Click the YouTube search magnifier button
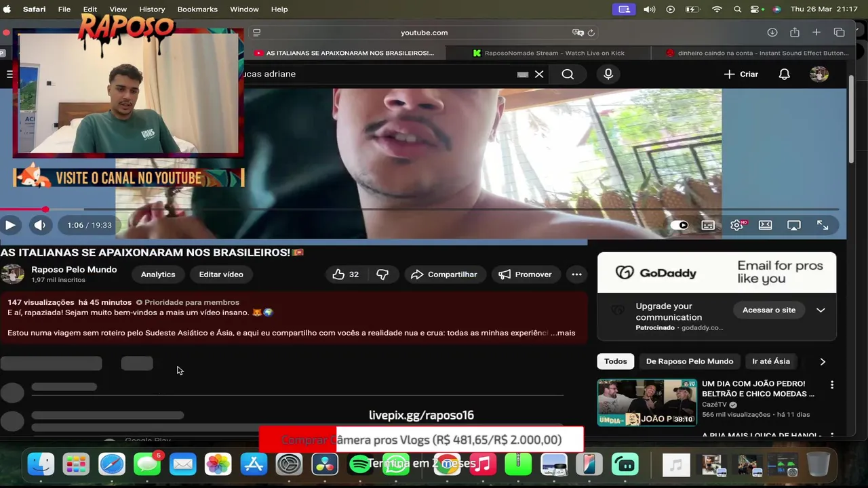The height and width of the screenshot is (488, 868). (568, 74)
